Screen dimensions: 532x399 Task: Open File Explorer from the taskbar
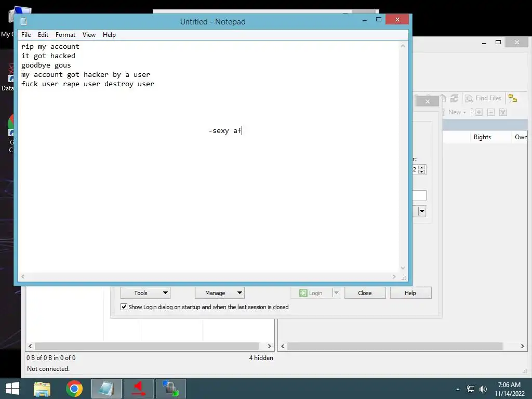42,389
